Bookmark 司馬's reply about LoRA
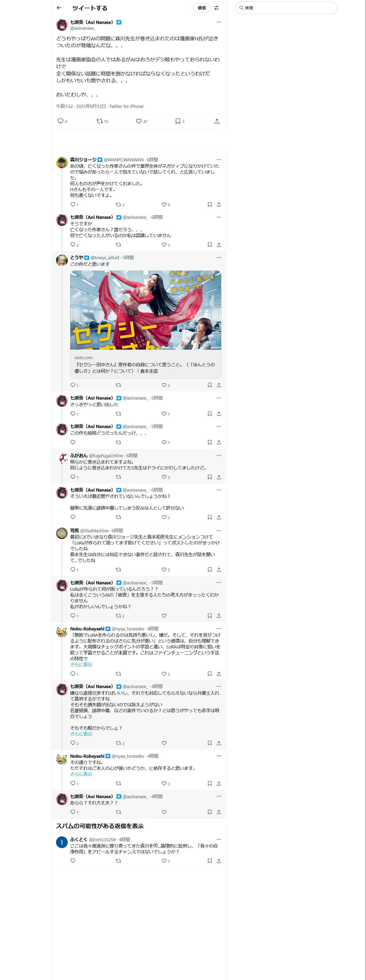 click(210, 569)
